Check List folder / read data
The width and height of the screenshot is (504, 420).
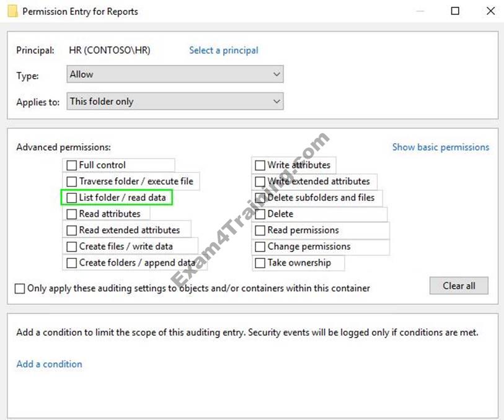(72, 198)
